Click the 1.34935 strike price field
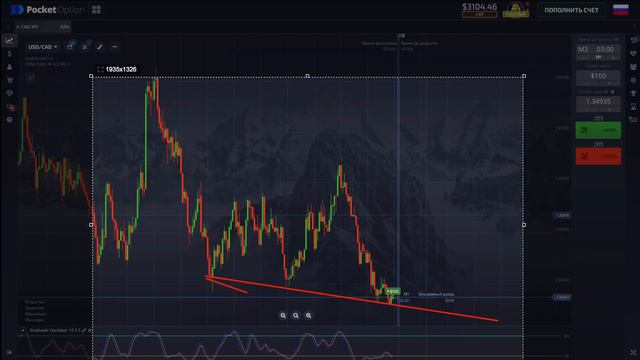640x360 pixels. coord(598,103)
